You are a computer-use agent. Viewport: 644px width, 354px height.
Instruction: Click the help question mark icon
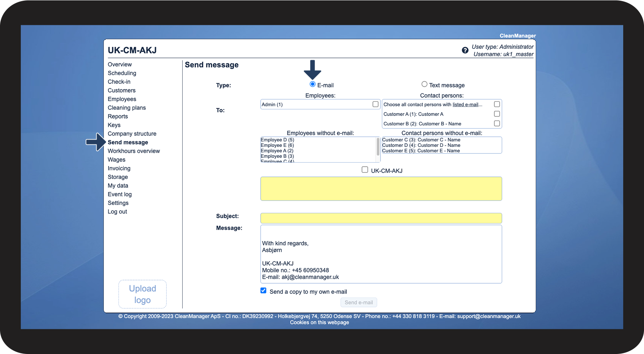coord(465,50)
